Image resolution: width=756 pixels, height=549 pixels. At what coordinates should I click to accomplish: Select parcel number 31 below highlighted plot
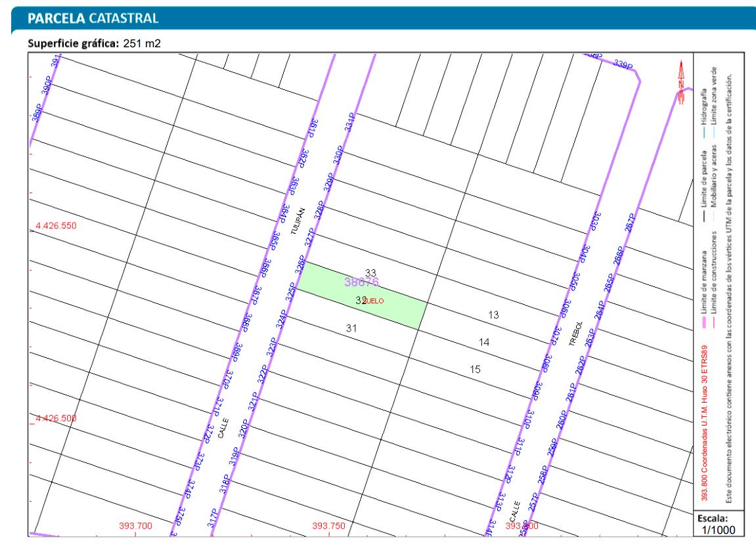(351, 328)
